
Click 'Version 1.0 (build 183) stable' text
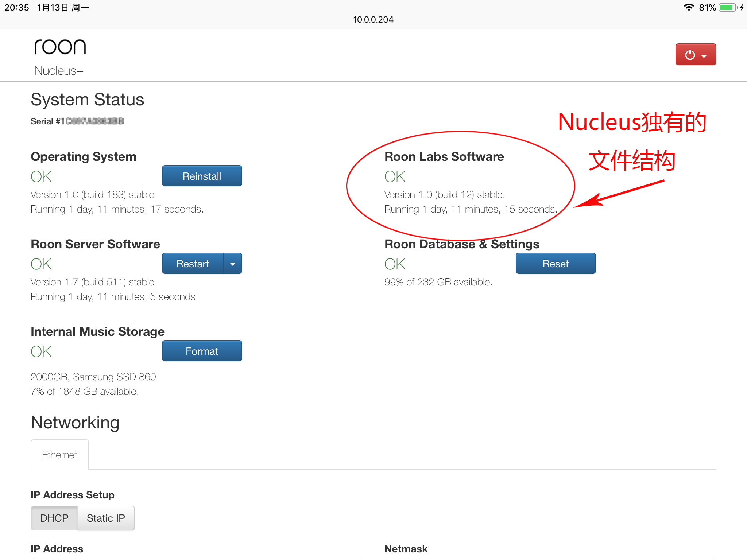click(x=92, y=195)
